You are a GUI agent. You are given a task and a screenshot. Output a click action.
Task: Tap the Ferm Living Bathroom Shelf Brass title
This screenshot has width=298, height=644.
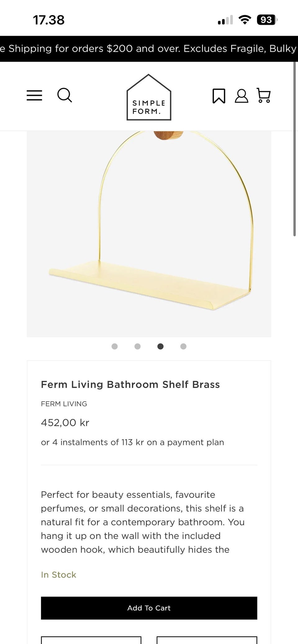130,385
